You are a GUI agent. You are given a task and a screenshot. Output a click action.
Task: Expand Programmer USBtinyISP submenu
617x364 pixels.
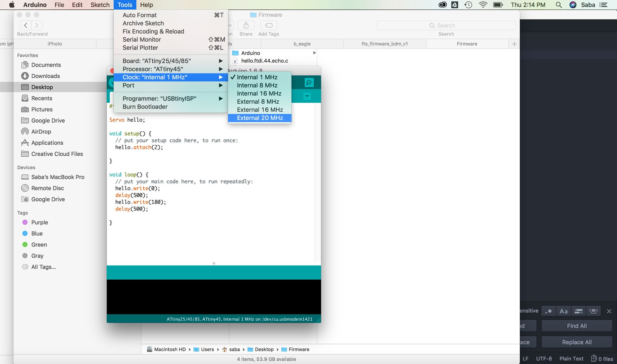[x=171, y=99]
